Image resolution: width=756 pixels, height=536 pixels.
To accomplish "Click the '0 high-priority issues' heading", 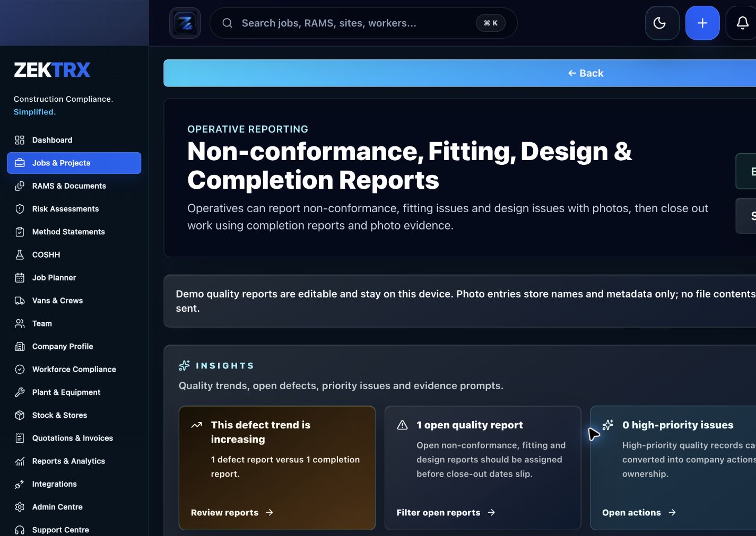I will click(x=677, y=425).
